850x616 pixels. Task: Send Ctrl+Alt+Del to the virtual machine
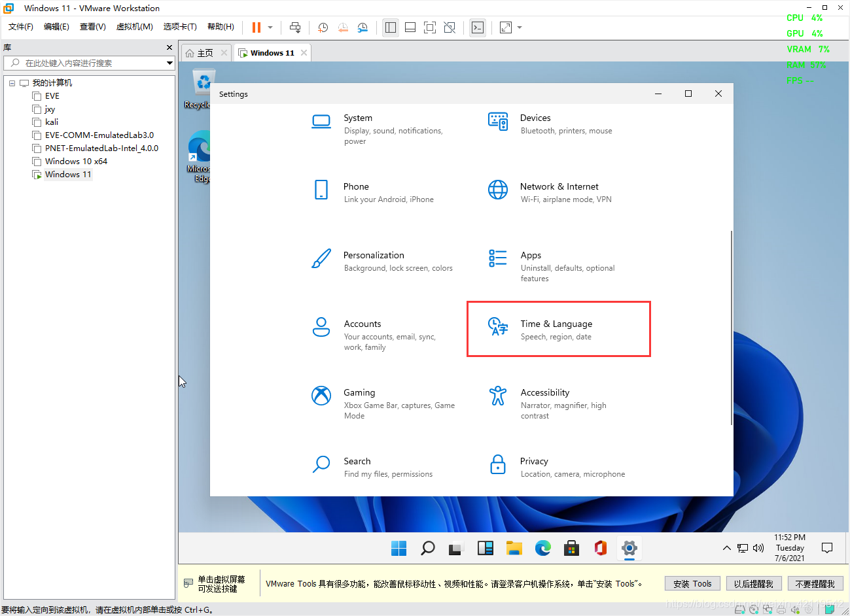(295, 27)
